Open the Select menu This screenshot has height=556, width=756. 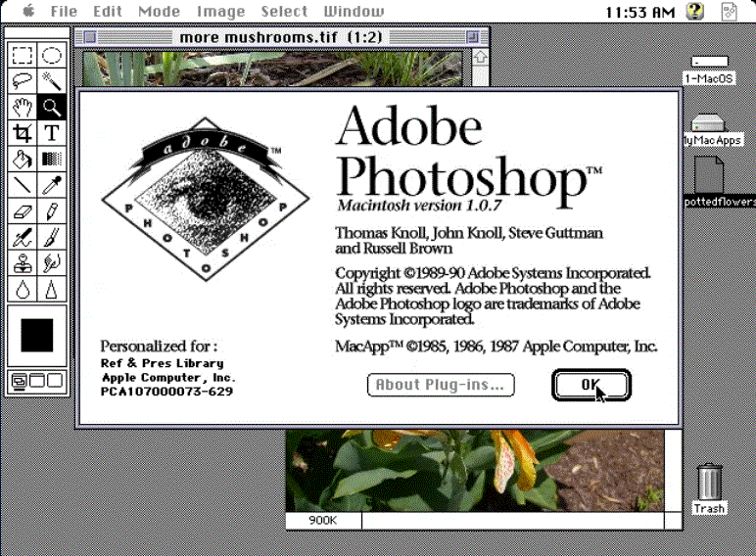pyautogui.click(x=284, y=11)
